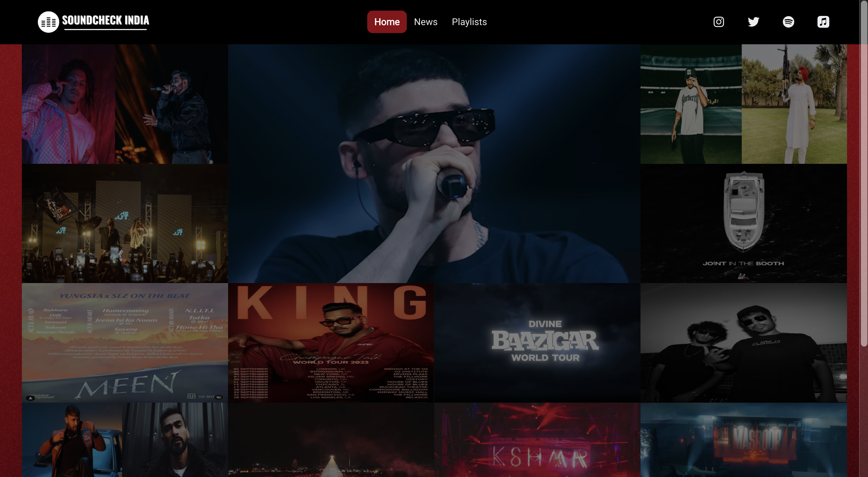
Task: Open the Divine Baazigar World Tour tile
Action: click(x=537, y=343)
